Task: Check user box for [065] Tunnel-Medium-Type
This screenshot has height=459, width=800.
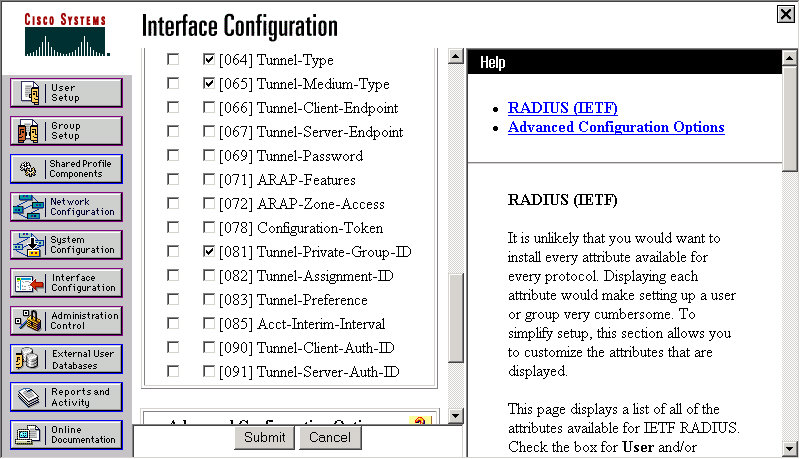Action: (x=173, y=83)
